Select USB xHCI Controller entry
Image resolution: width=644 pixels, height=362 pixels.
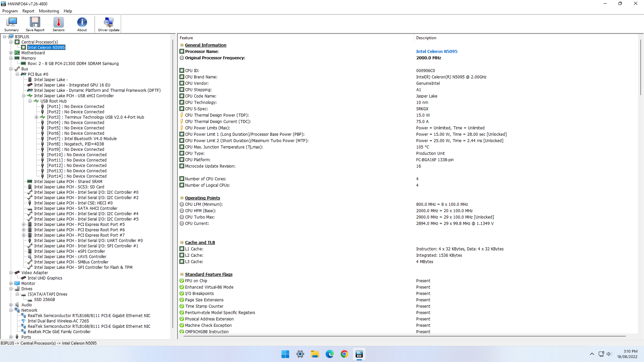click(74, 96)
